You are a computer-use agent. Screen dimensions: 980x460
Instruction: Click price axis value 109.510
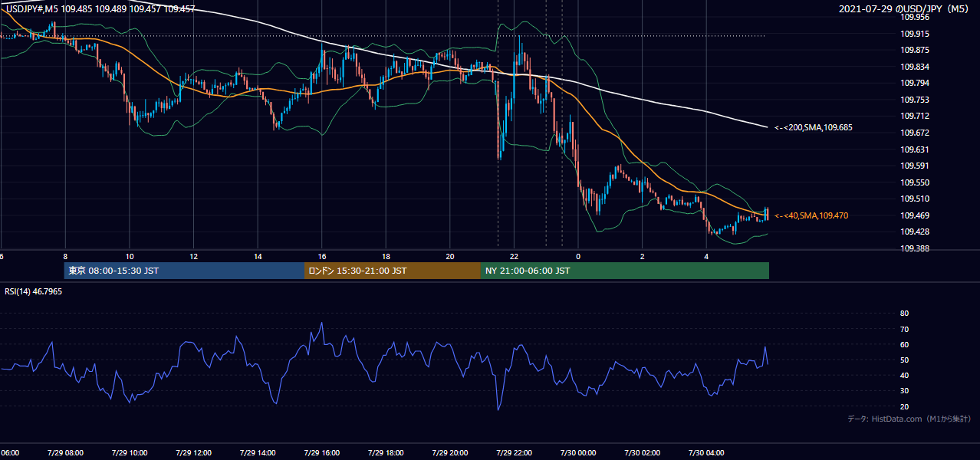[x=915, y=199]
